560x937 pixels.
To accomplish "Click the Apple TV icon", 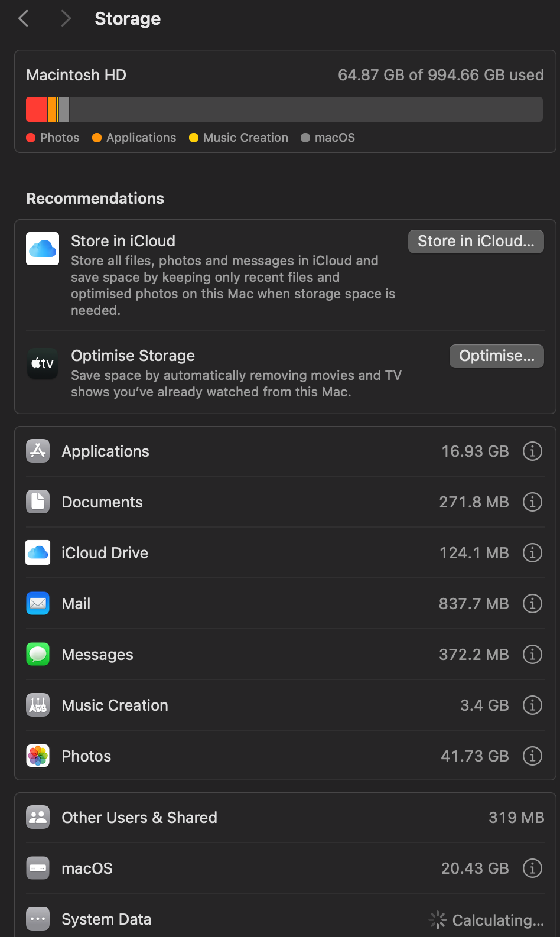I will [43, 363].
